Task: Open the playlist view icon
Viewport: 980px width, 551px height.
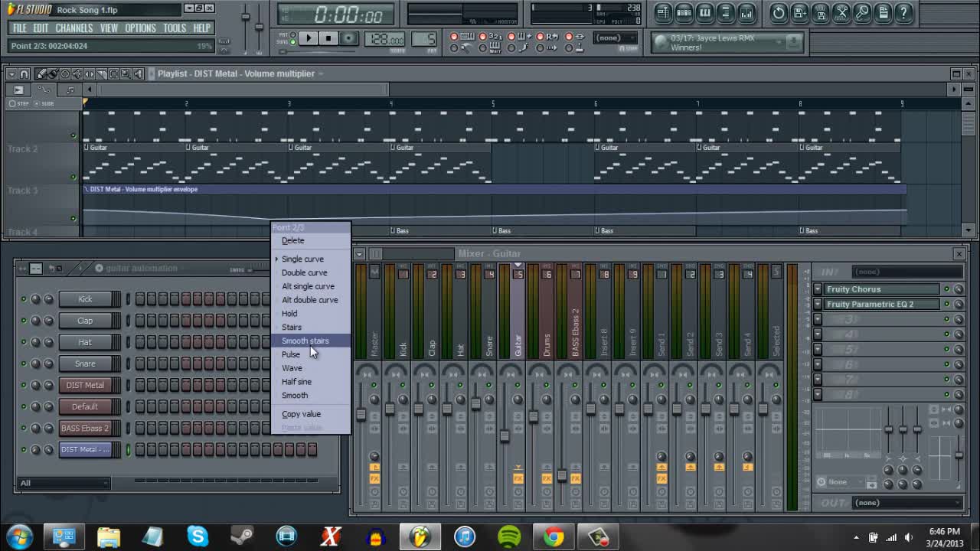Action: (x=663, y=12)
